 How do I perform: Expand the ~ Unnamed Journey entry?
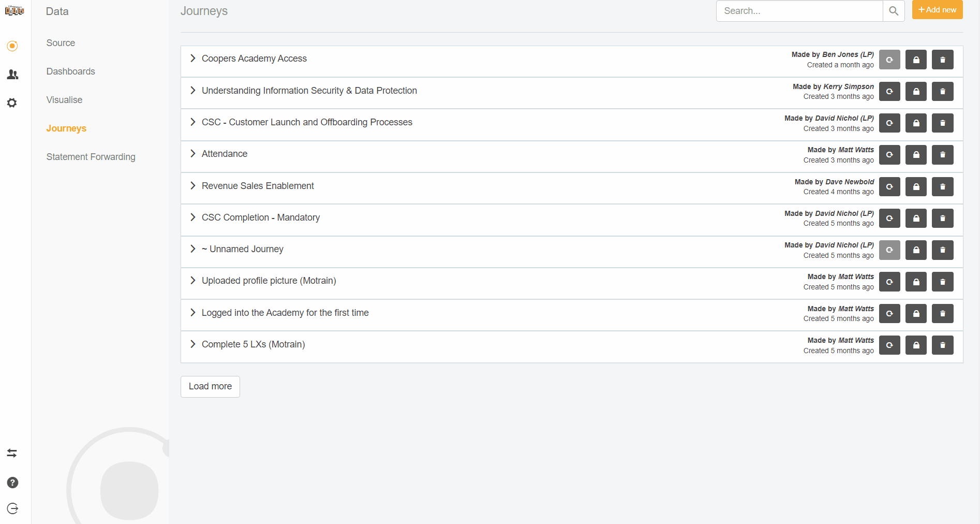(193, 249)
